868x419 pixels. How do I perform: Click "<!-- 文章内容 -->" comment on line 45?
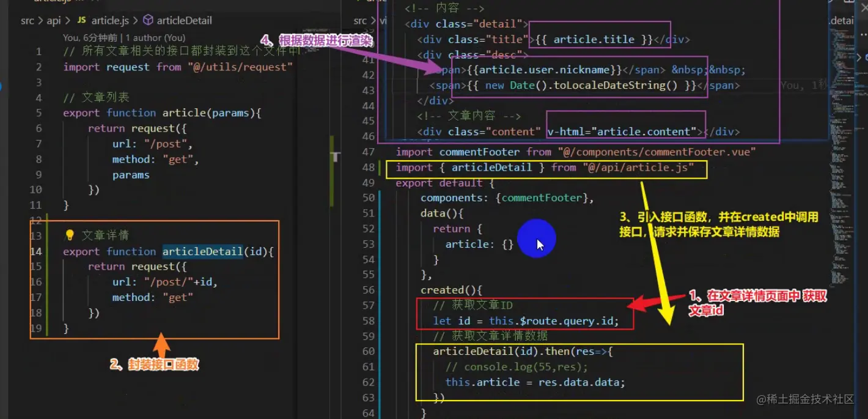pos(469,116)
